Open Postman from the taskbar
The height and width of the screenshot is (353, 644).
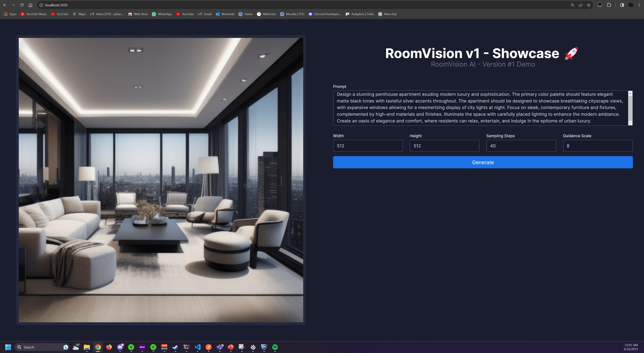(x=208, y=347)
